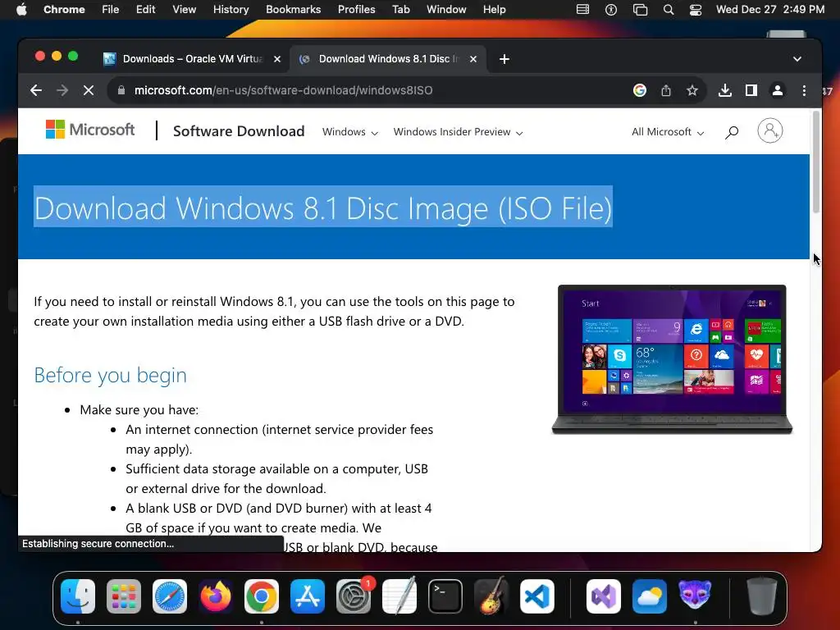Open the Edit menu

click(145, 9)
